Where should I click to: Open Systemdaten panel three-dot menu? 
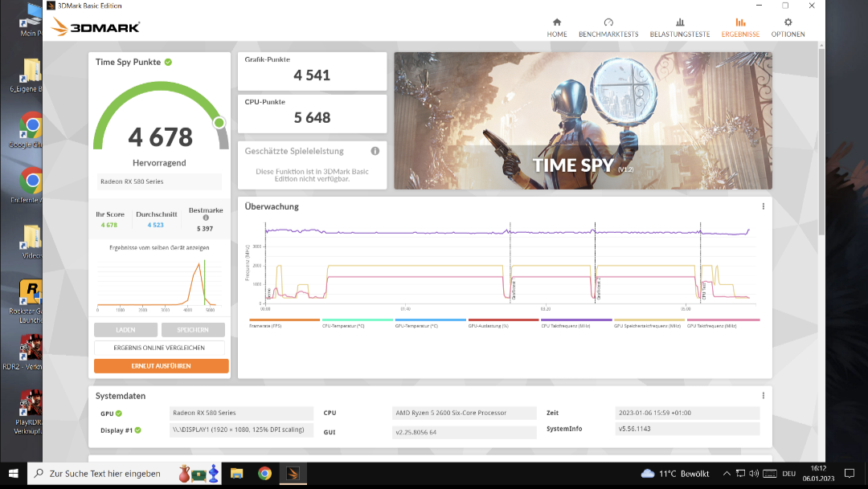click(x=764, y=396)
